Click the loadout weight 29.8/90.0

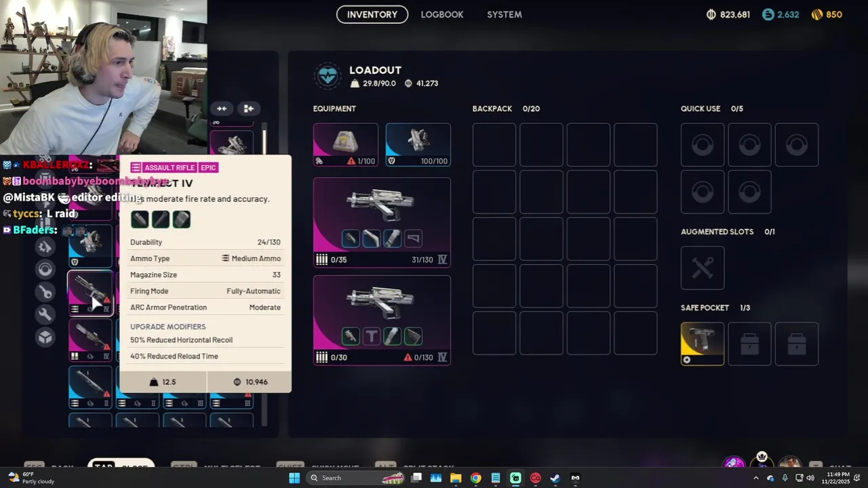pos(373,83)
